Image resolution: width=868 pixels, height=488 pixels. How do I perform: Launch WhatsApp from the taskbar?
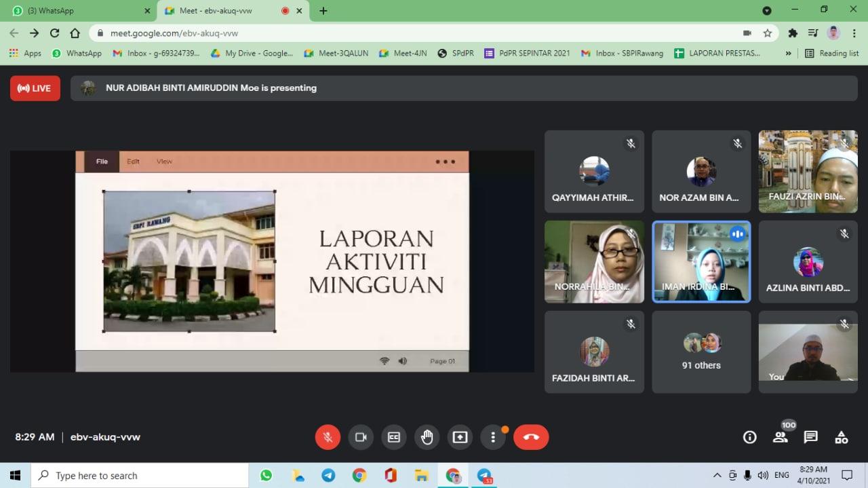pos(266,475)
